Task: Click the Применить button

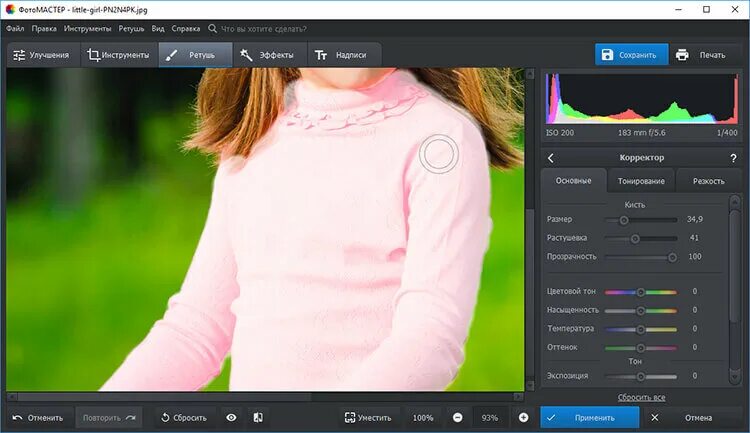Action: (x=590, y=418)
